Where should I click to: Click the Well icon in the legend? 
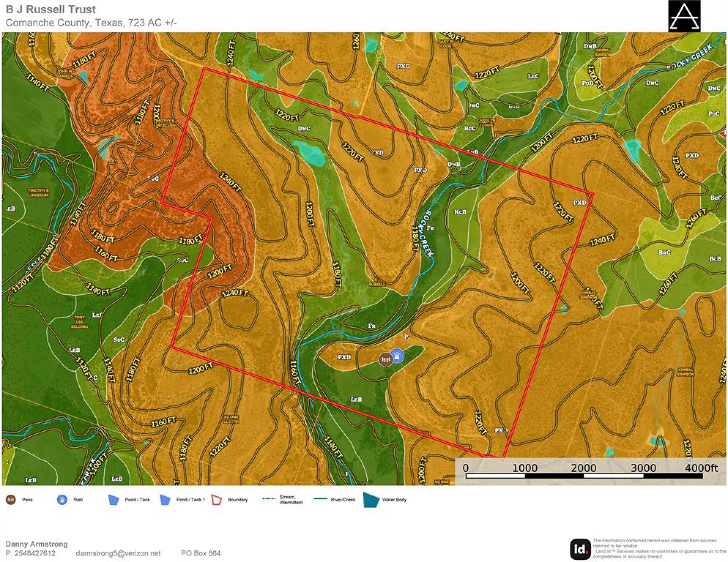coord(62,500)
